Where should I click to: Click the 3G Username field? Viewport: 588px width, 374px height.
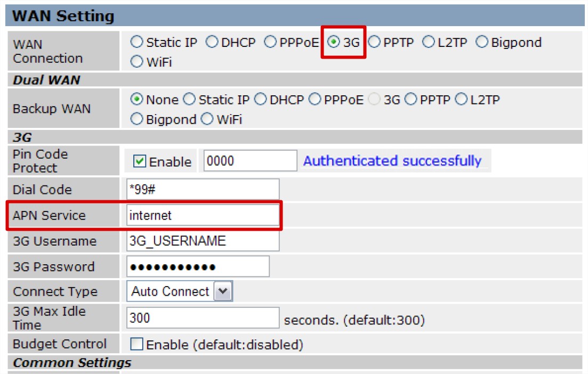pos(203,241)
